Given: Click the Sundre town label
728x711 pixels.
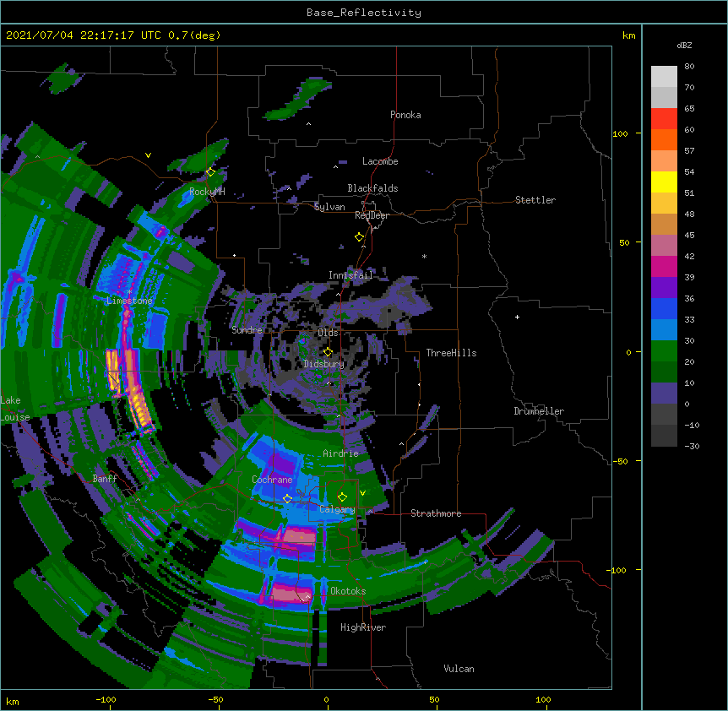Looking at the screenshot, I should pos(247,330).
